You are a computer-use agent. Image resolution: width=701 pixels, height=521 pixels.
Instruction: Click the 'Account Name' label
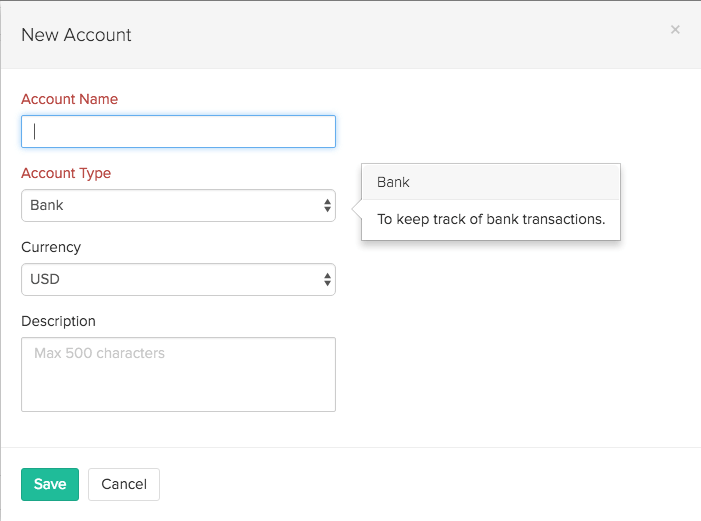pyautogui.click(x=70, y=99)
